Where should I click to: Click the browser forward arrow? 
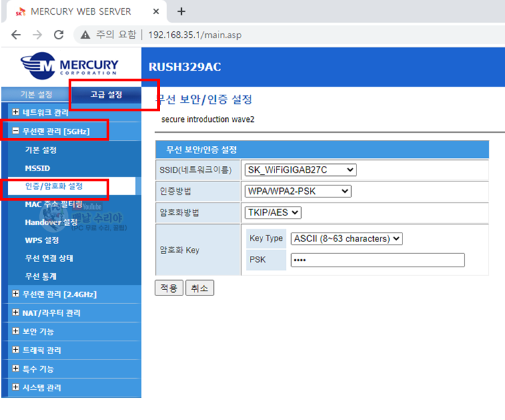coord(37,35)
